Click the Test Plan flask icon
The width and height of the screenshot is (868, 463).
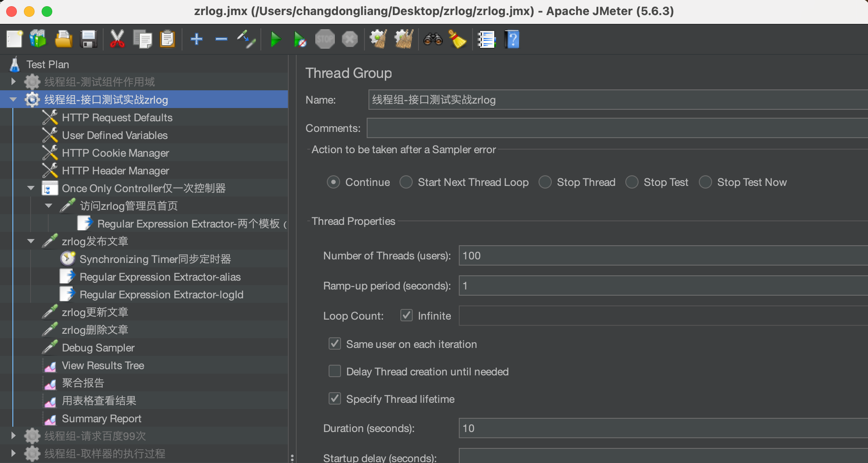(15, 64)
